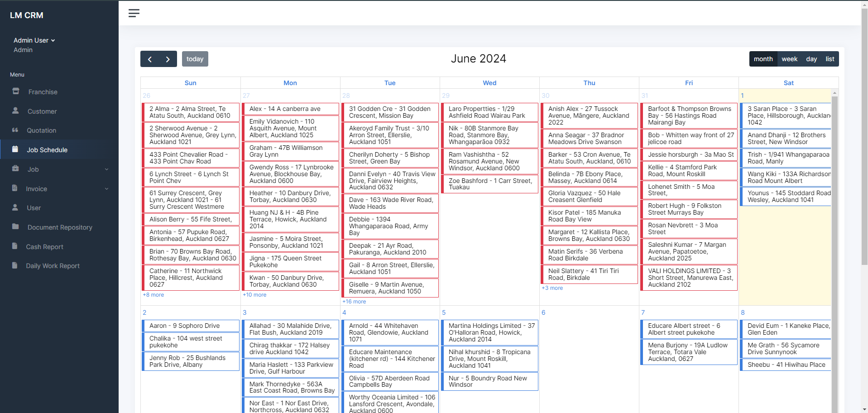Screen dimensions: 868x413
Task: Click the Customer person icon
Action: (x=15, y=110)
